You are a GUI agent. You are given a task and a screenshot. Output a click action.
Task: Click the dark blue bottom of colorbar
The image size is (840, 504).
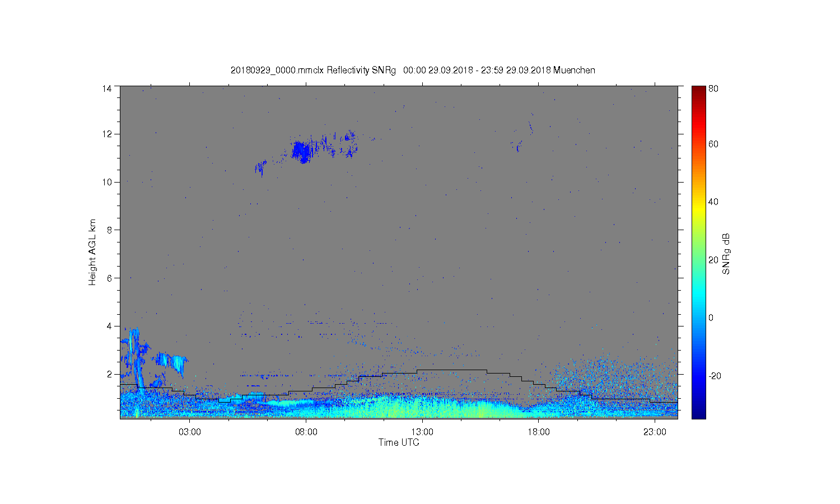pyautogui.click(x=698, y=413)
